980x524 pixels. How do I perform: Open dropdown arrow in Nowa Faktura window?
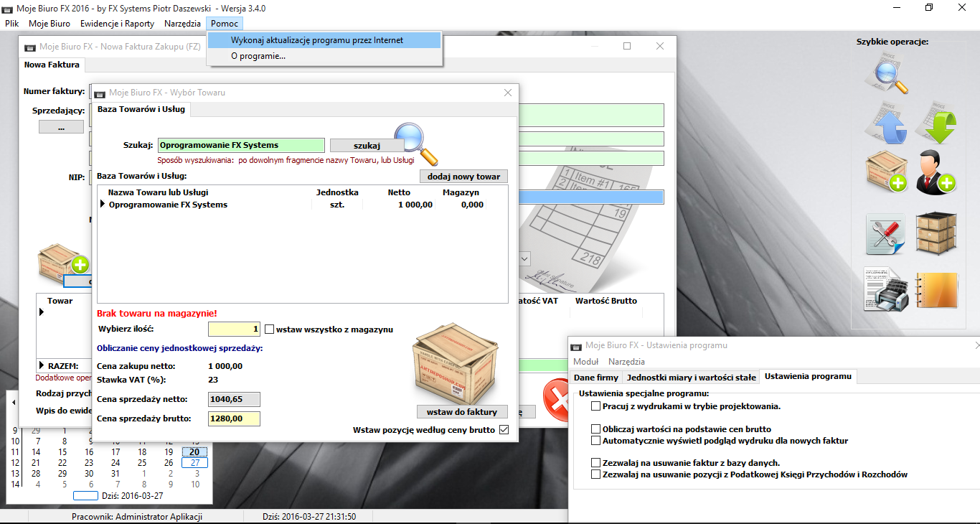(524, 258)
